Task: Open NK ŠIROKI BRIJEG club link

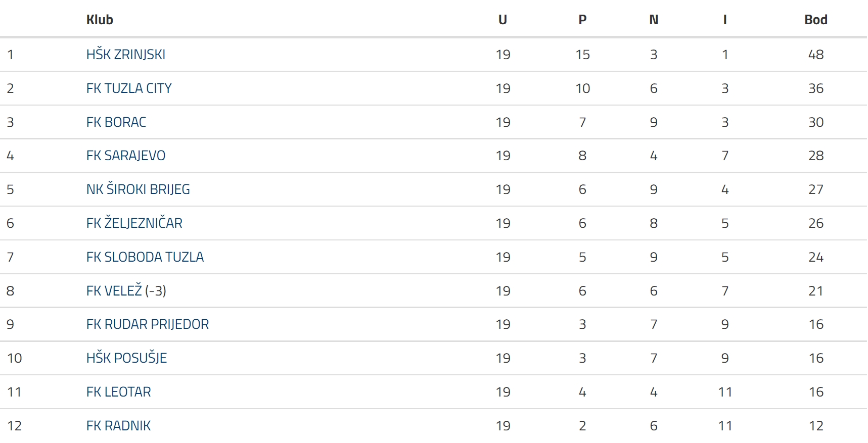Action: [x=138, y=189]
